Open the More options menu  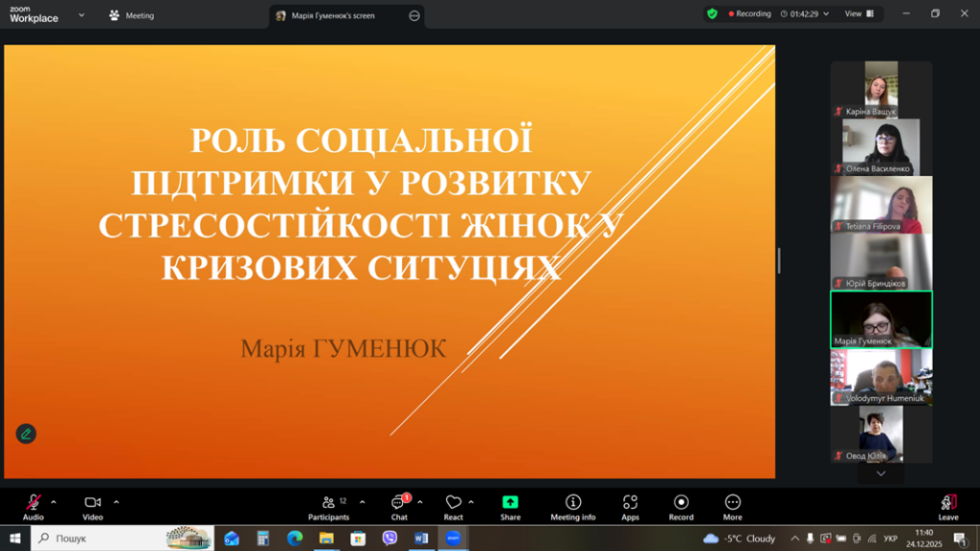click(x=732, y=503)
